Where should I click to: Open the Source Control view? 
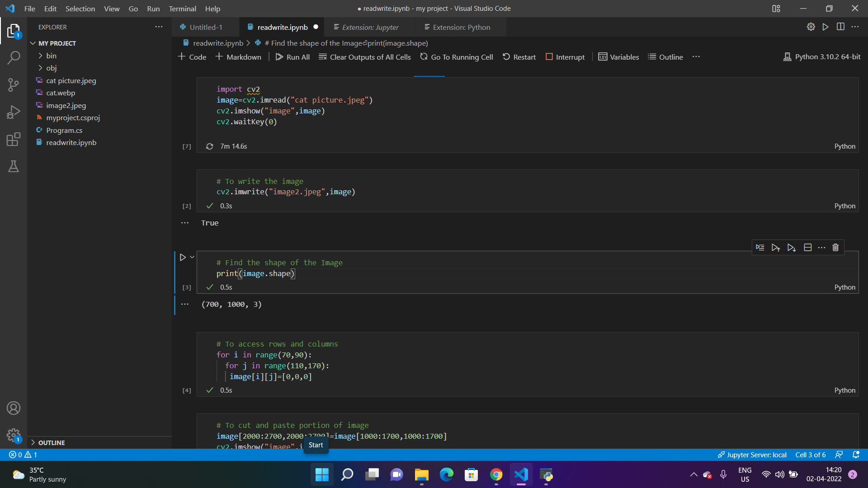(13, 84)
